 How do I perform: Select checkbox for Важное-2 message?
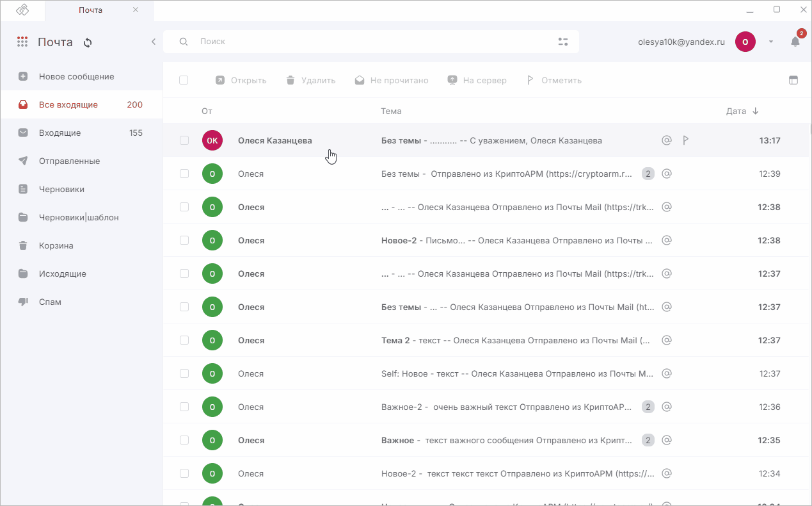coord(184,407)
